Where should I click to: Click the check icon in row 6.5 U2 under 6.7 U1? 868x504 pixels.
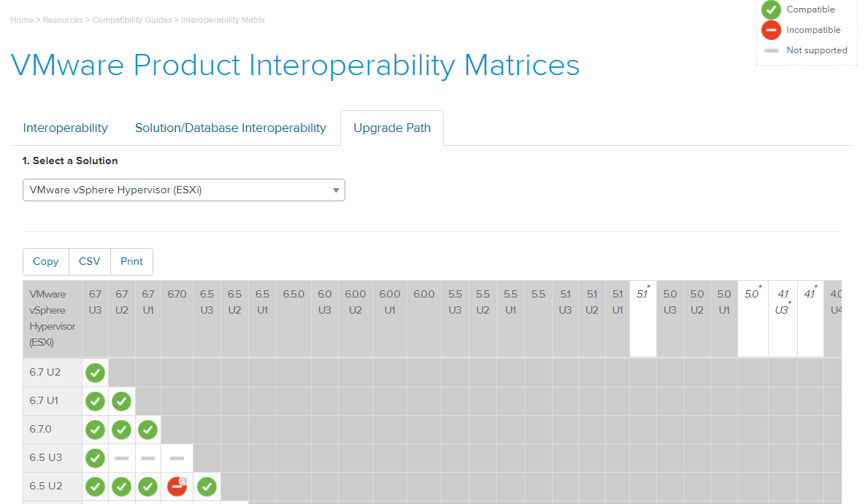click(147, 486)
